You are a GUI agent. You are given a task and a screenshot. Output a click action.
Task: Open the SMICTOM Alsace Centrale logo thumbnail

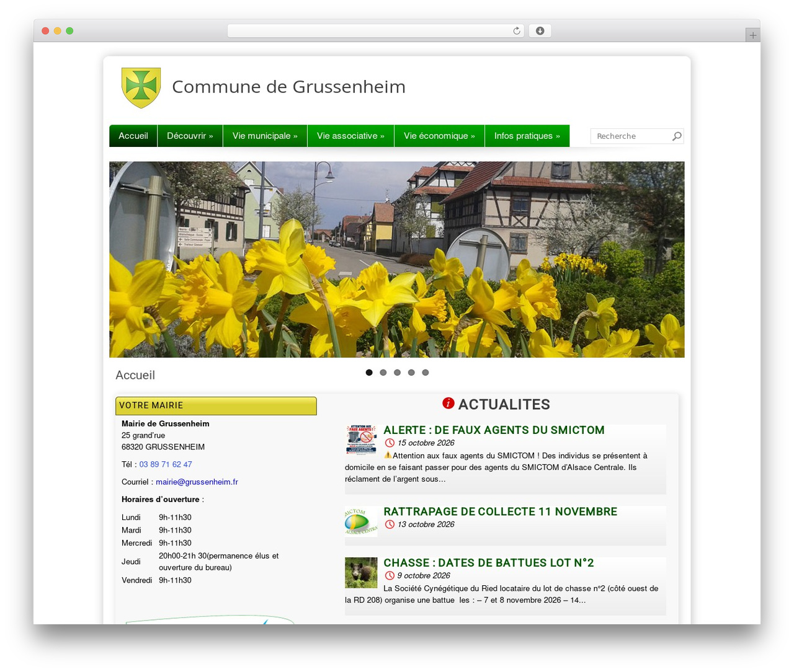click(361, 521)
